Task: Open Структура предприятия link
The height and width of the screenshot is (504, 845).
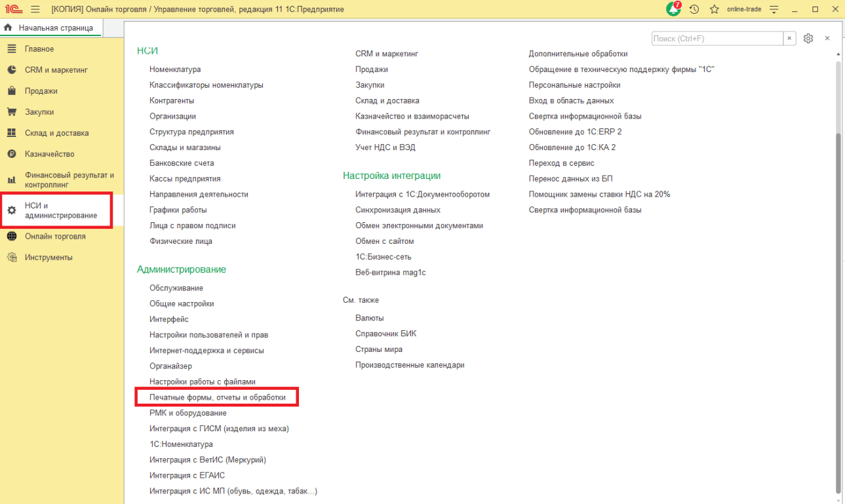Action: pos(191,132)
